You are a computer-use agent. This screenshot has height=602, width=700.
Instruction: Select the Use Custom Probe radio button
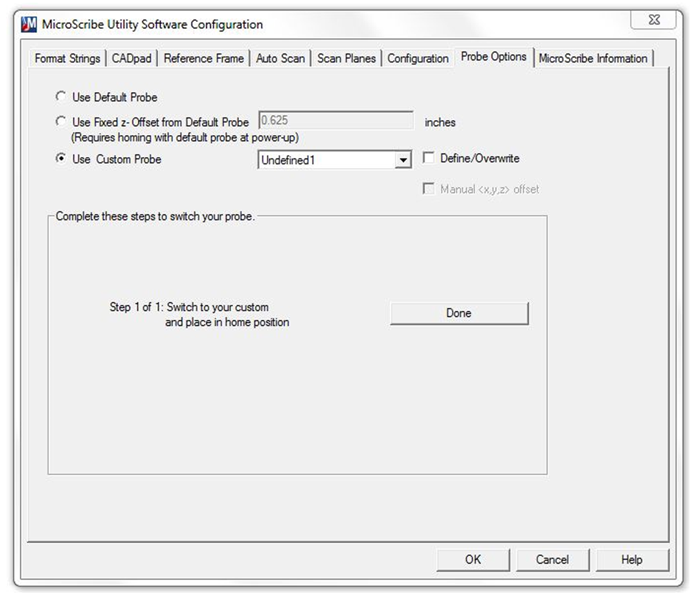[x=60, y=159]
